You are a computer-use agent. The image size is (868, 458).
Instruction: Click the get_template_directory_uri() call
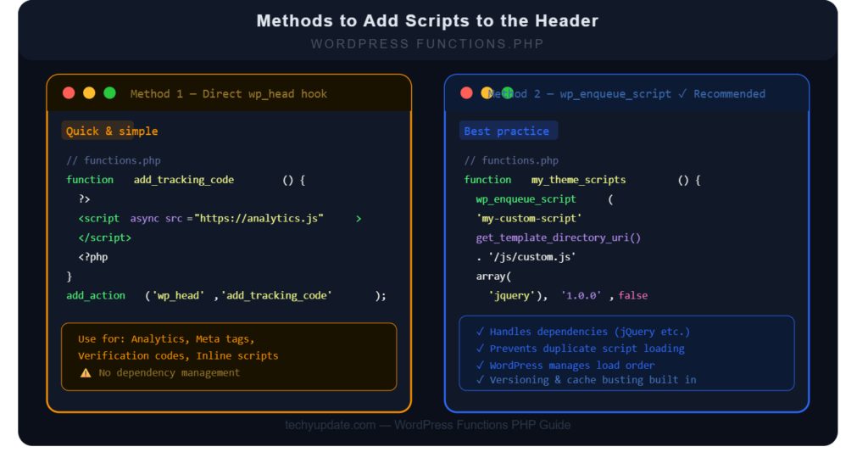558,237
